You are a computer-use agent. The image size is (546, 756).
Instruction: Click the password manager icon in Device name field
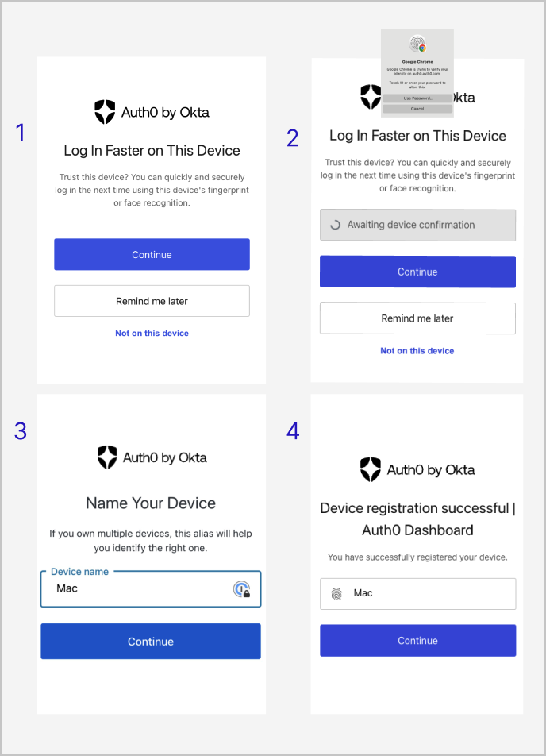pos(242,589)
